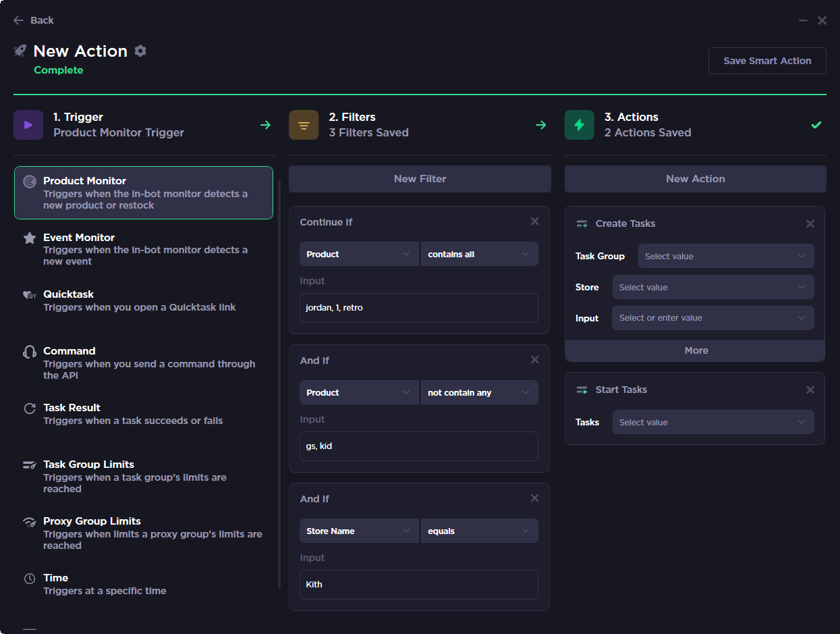The image size is (840, 634).
Task: Click the New Filter button
Action: [420, 179]
